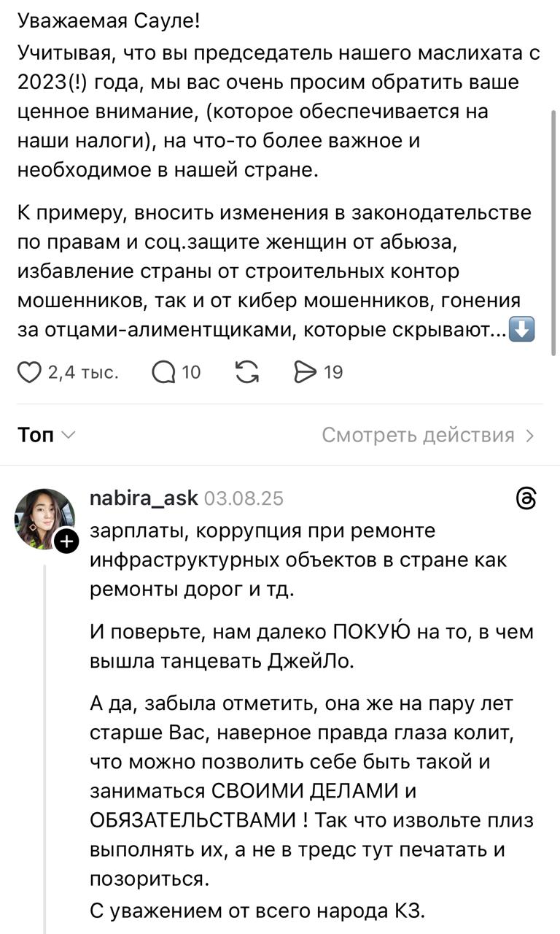Share the post with the paper plane icon
The image size is (560, 934).
(303, 373)
